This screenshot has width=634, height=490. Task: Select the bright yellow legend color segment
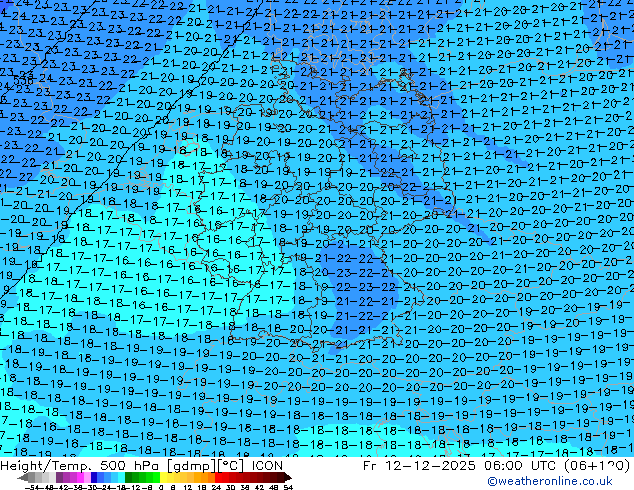[x=163, y=477]
